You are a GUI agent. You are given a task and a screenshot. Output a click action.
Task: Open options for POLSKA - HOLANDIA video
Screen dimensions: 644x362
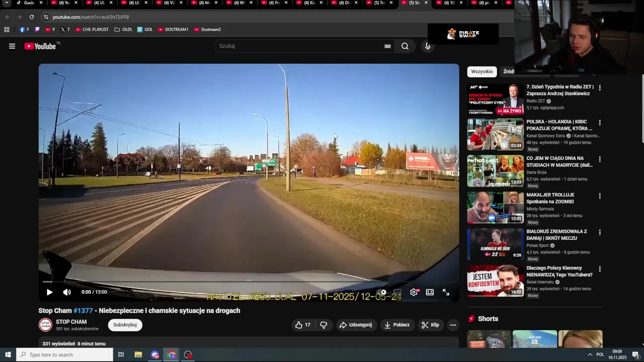(599, 123)
